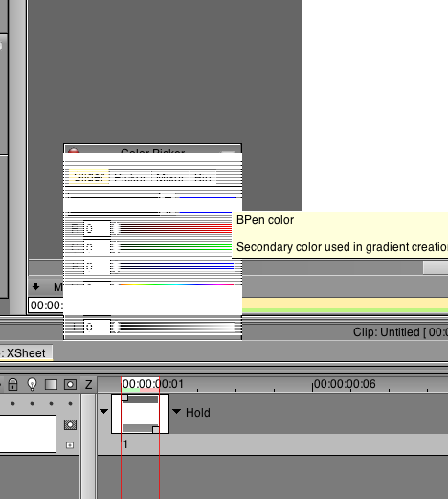Switch to the XSheet tab
448x499 pixels.
click(26, 353)
